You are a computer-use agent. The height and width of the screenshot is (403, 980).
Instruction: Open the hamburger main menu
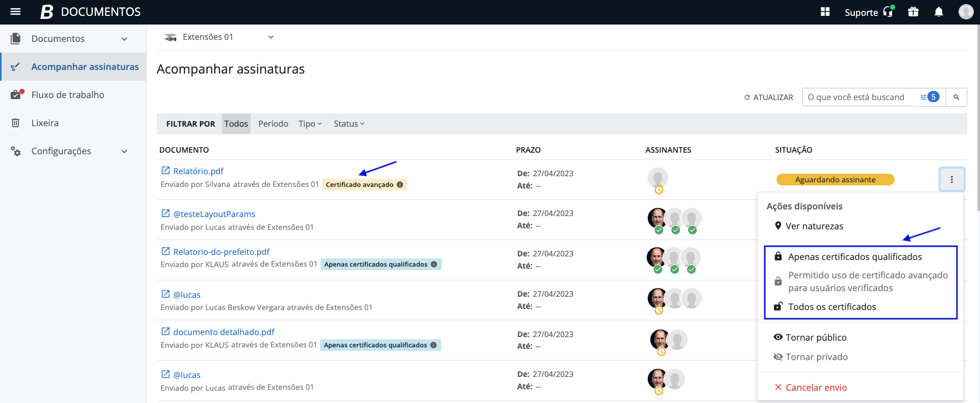(x=15, y=12)
